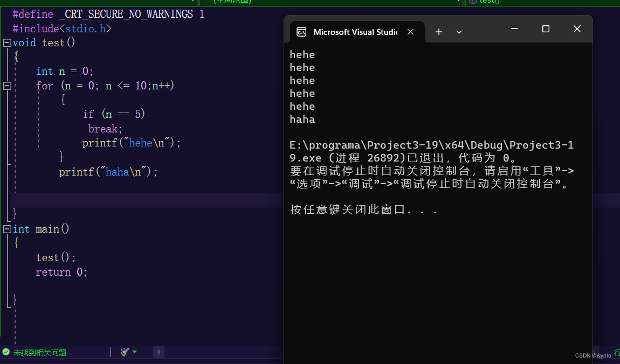Screen dimensions: 620x364
Task: Click the cube icon beside test() in navigation bar
Action: tap(473, 2)
